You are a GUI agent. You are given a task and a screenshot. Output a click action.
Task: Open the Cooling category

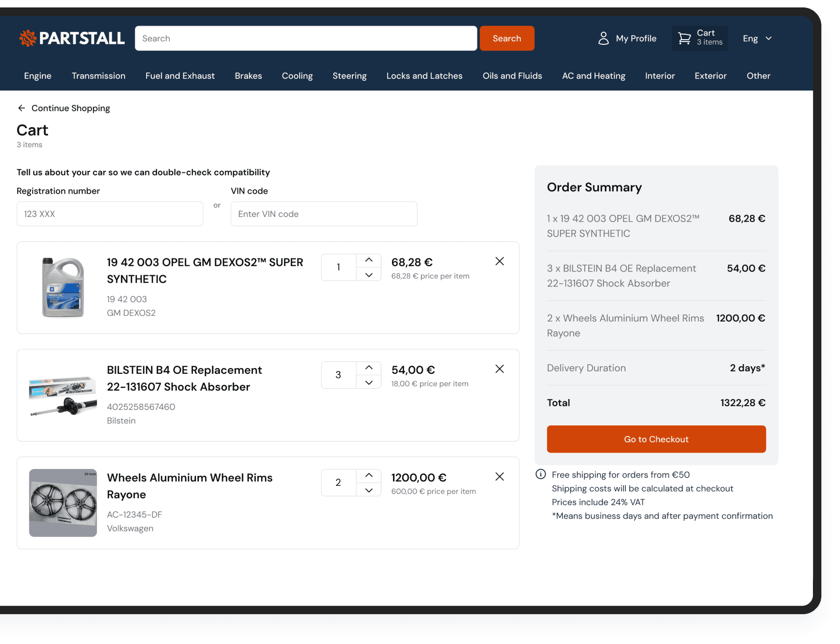pyautogui.click(x=297, y=76)
